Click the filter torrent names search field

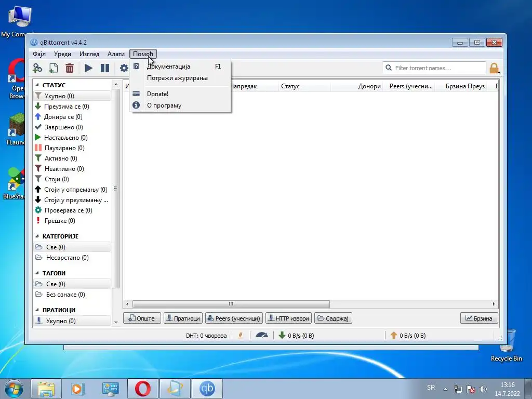(x=434, y=68)
